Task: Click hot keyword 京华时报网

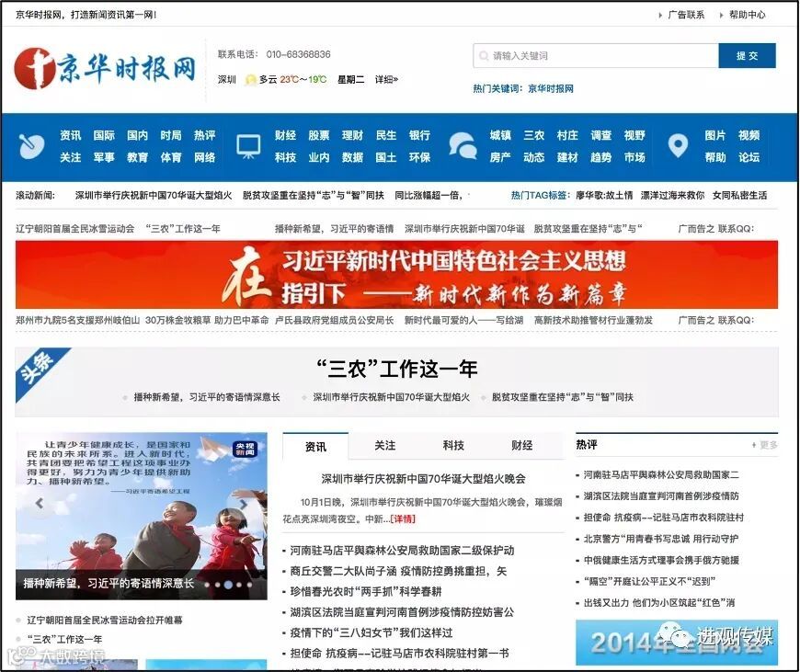Action: [551, 89]
